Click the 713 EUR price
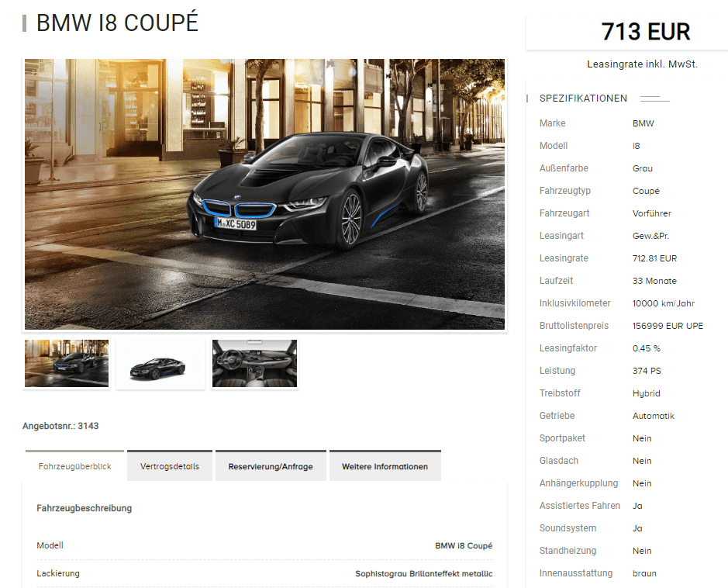728x588 pixels. tap(646, 32)
